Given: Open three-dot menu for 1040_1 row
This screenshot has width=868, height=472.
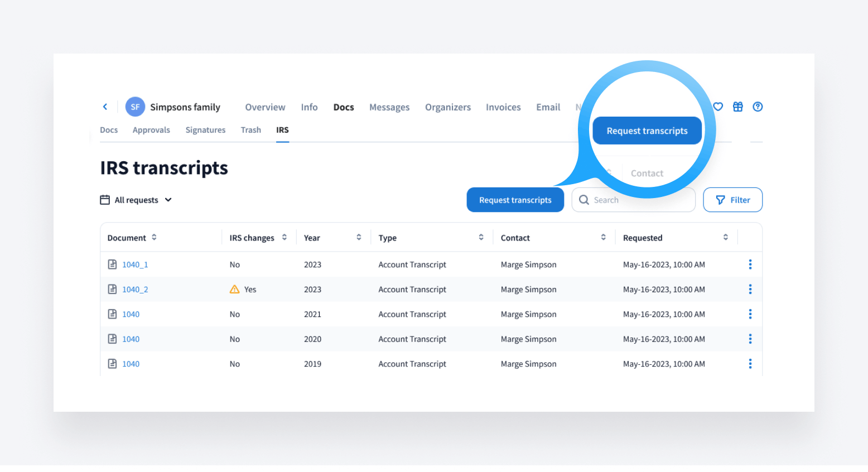Looking at the screenshot, I should tap(750, 264).
